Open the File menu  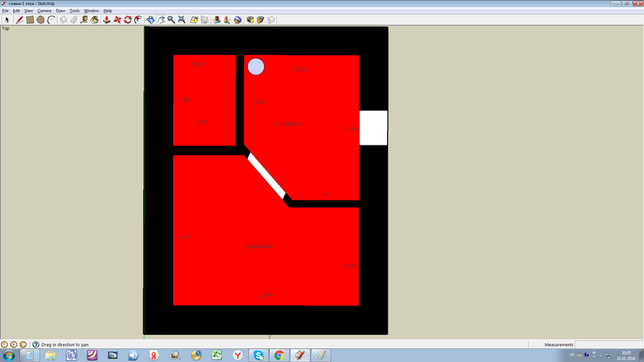pos(5,11)
